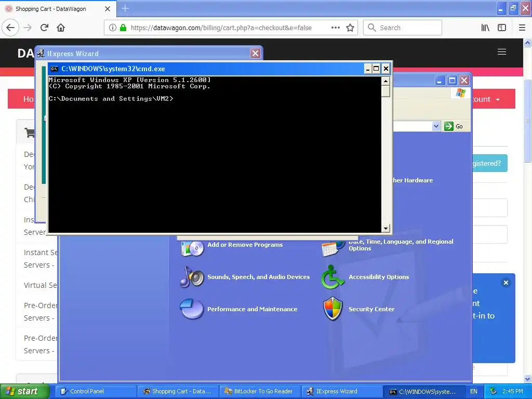Open Sounds, Speech, and Audio Devices icon

click(x=192, y=277)
